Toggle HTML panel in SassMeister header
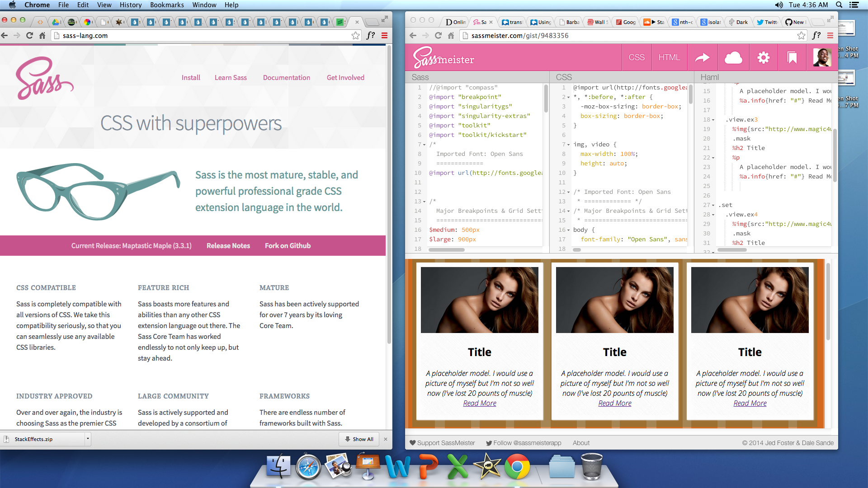The height and width of the screenshot is (488, 868). [669, 57]
